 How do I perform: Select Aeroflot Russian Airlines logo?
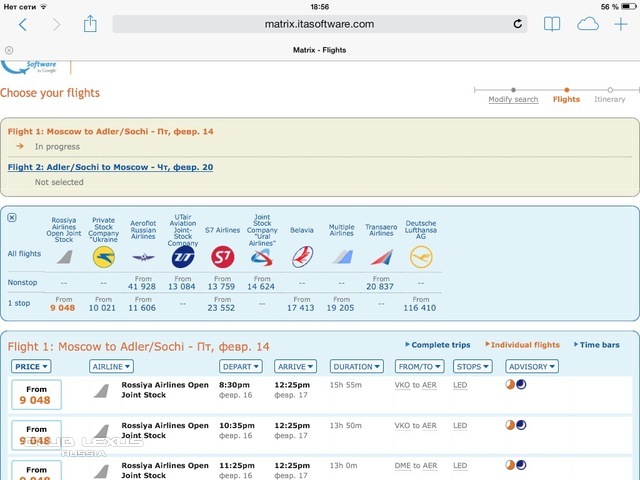tap(143, 257)
